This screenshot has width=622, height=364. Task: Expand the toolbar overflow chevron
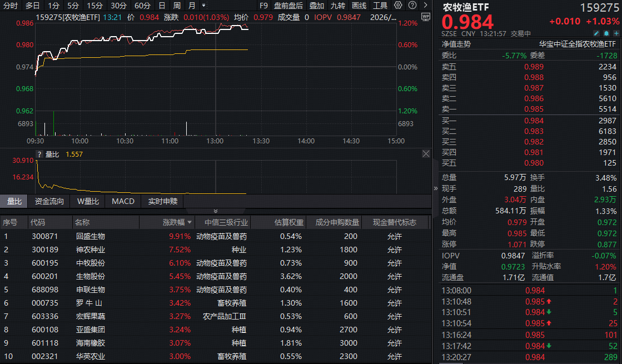coord(424,5)
